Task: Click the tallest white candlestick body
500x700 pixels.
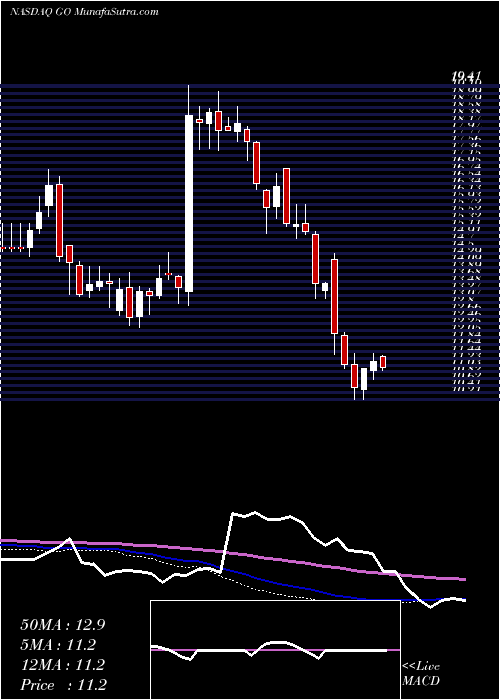Action: click(189, 204)
